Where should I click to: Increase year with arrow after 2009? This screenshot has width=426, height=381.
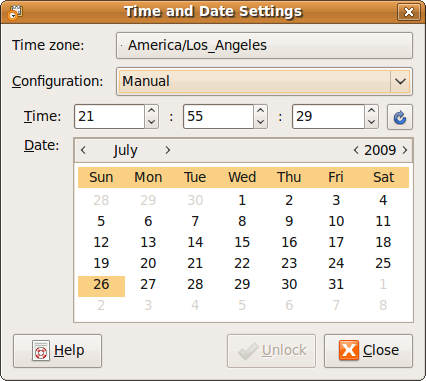[x=405, y=150]
